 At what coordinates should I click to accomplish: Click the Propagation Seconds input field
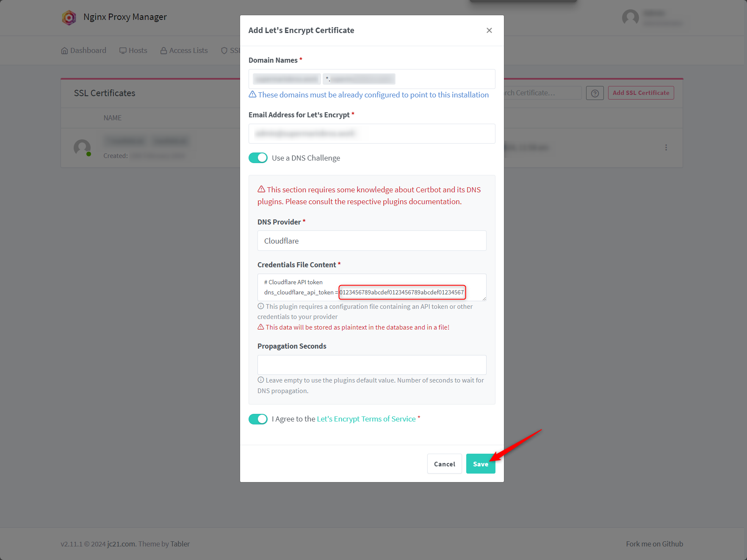click(371, 365)
